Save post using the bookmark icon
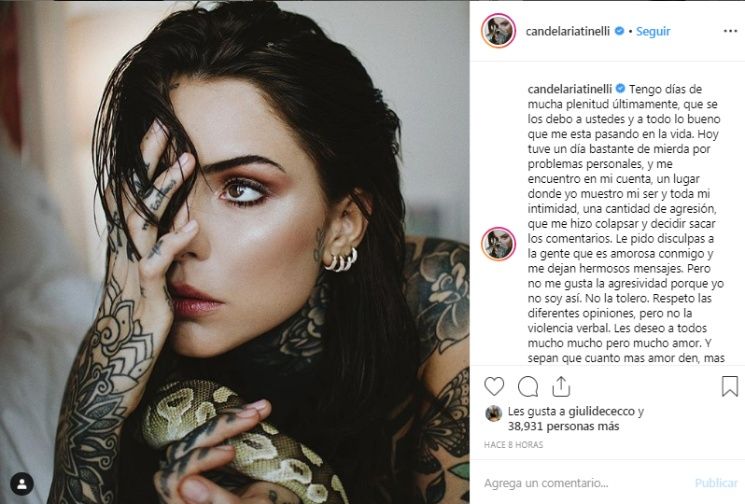Screen dimensions: 745x504 pyautogui.click(x=729, y=386)
